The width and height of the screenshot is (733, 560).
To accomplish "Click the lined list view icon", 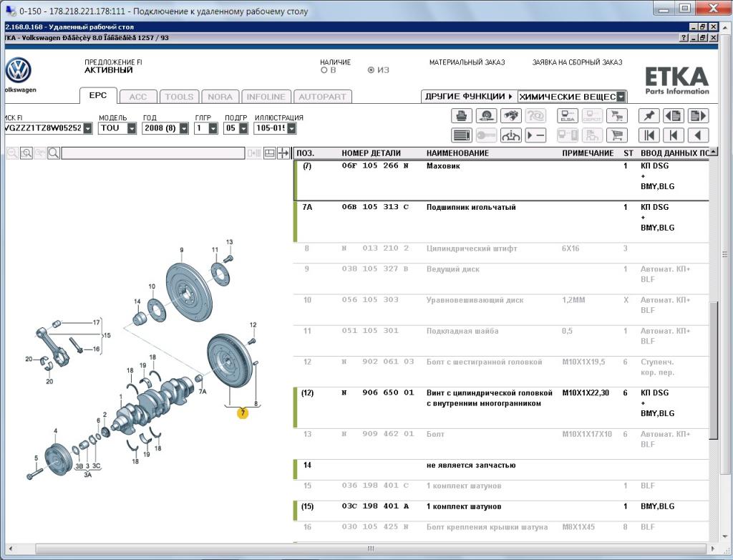I will click(x=462, y=135).
